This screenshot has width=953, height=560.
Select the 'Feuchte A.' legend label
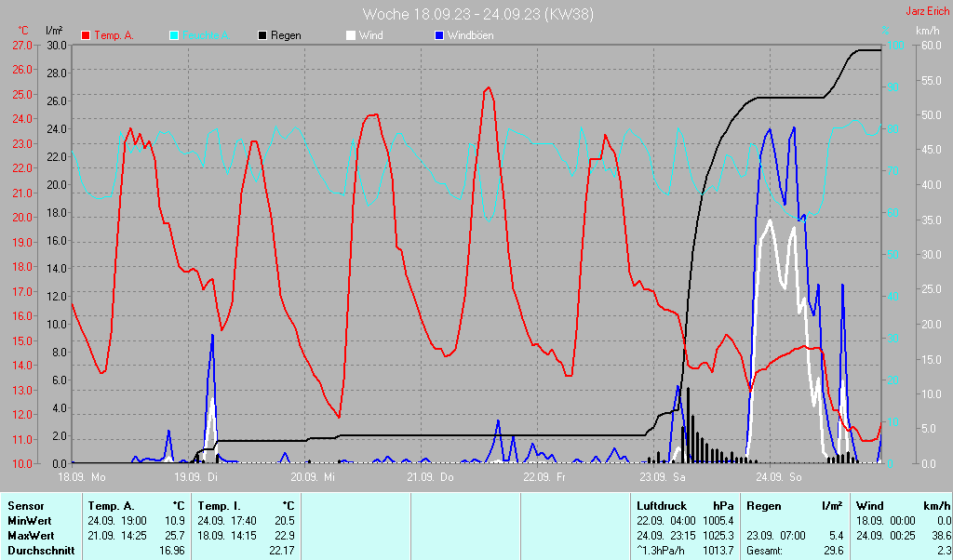click(x=206, y=35)
